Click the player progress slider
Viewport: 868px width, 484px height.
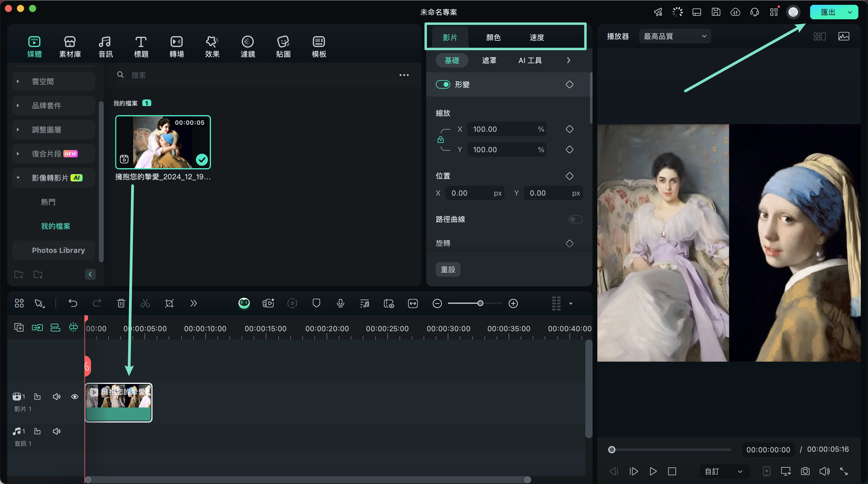[671, 450]
